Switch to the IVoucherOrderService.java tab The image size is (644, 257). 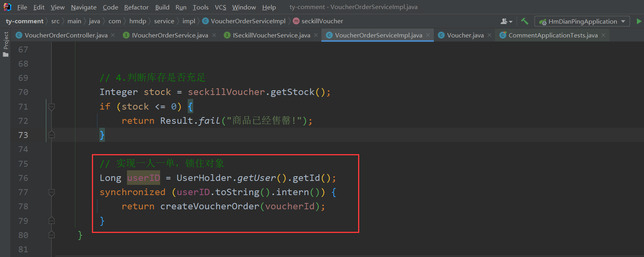click(x=170, y=35)
